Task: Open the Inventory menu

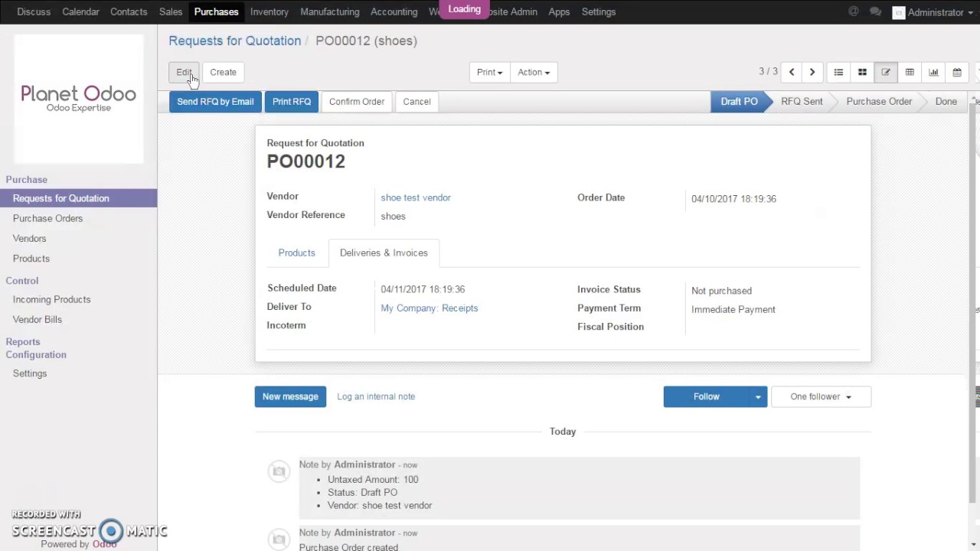Action: (x=269, y=11)
